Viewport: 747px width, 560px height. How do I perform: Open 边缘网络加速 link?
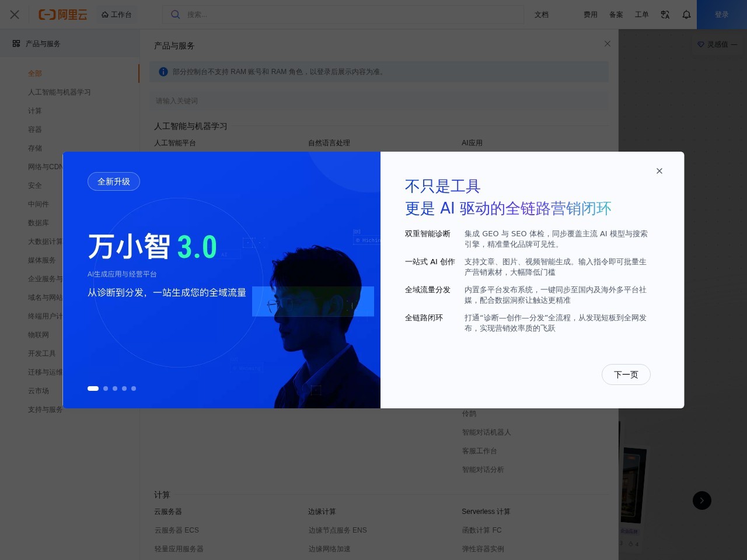(x=330, y=549)
